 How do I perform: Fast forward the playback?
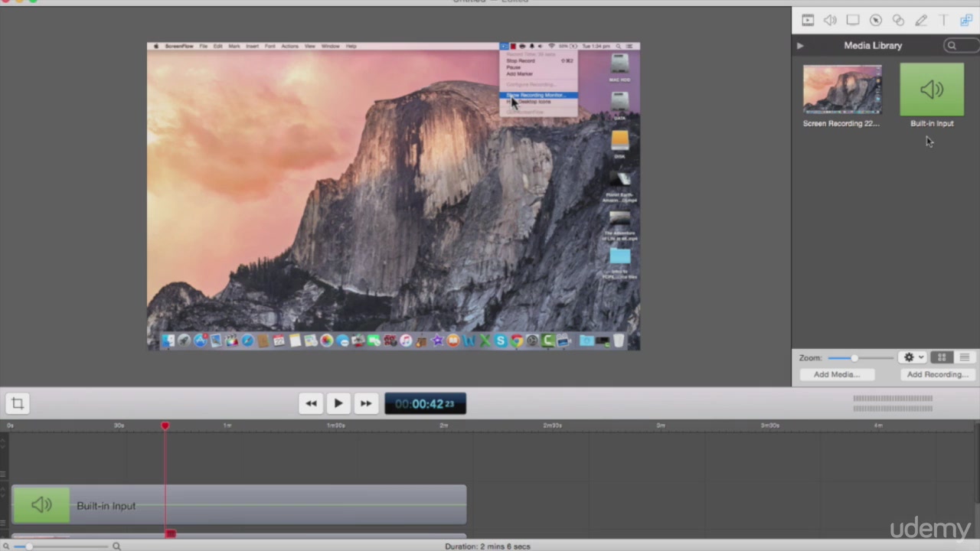366,404
